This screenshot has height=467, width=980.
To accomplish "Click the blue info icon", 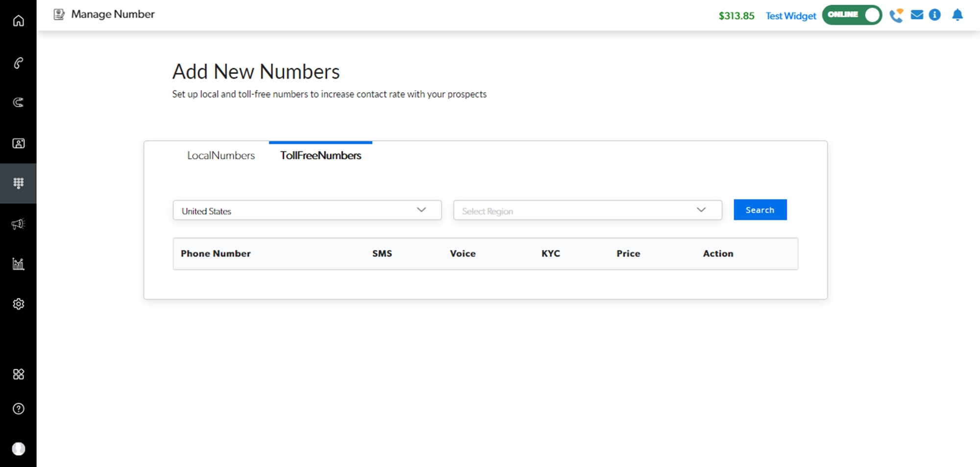I will click(x=935, y=15).
